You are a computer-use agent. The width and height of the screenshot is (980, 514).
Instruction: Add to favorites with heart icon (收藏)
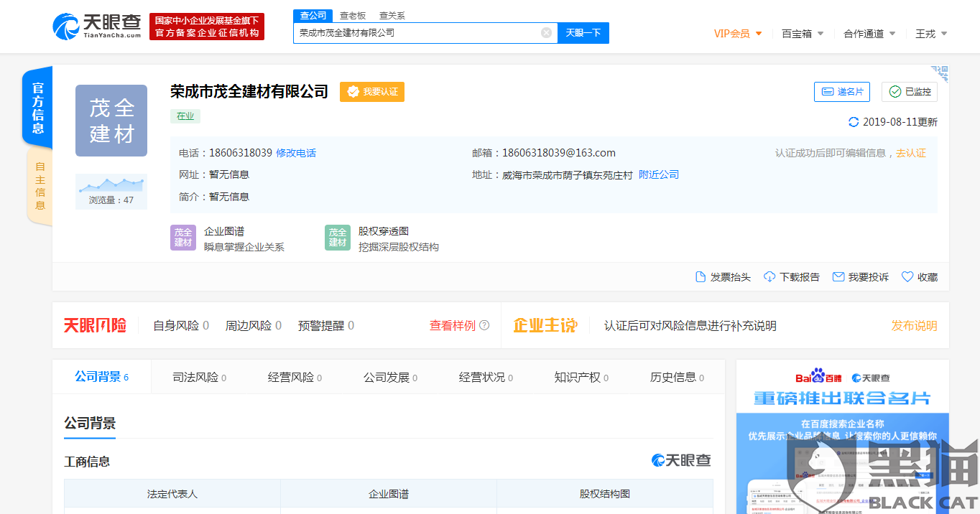(x=907, y=277)
